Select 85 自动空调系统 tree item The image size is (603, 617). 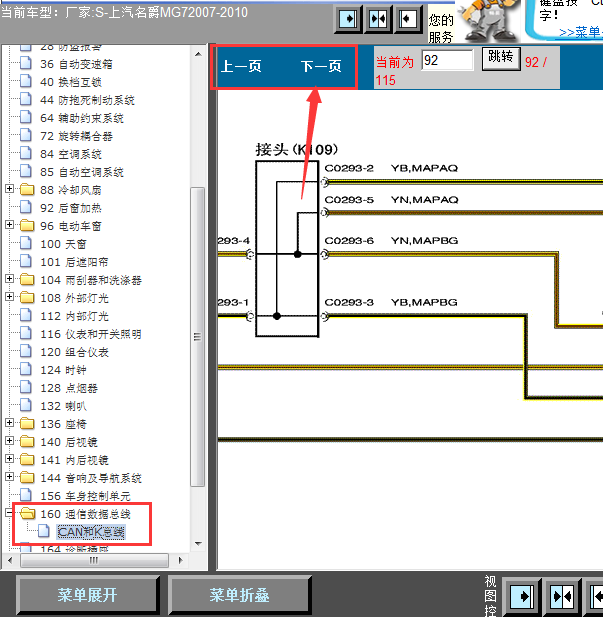tap(82, 172)
